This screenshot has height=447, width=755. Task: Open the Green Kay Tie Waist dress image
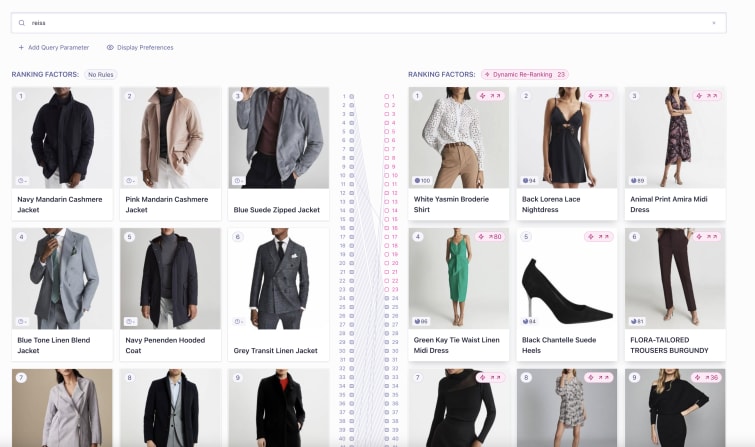(459, 278)
